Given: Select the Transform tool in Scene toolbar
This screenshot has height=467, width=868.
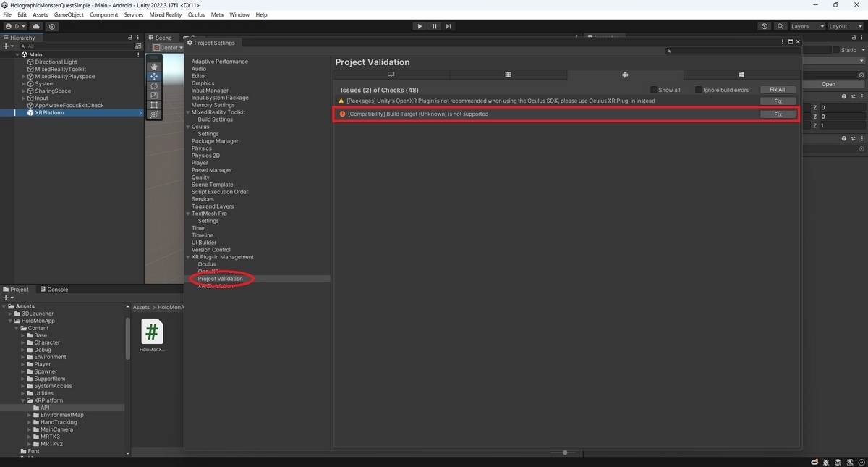Looking at the screenshot, I should tap(154, 114).
